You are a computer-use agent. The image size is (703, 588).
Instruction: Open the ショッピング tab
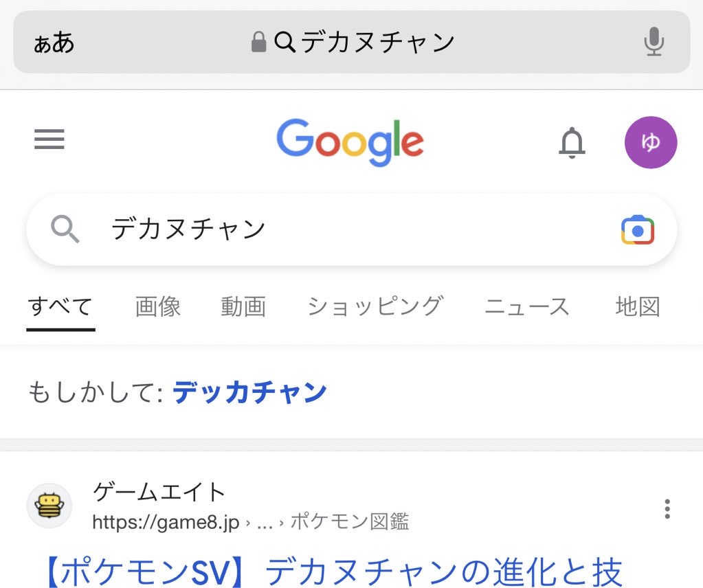coord(376,308)
